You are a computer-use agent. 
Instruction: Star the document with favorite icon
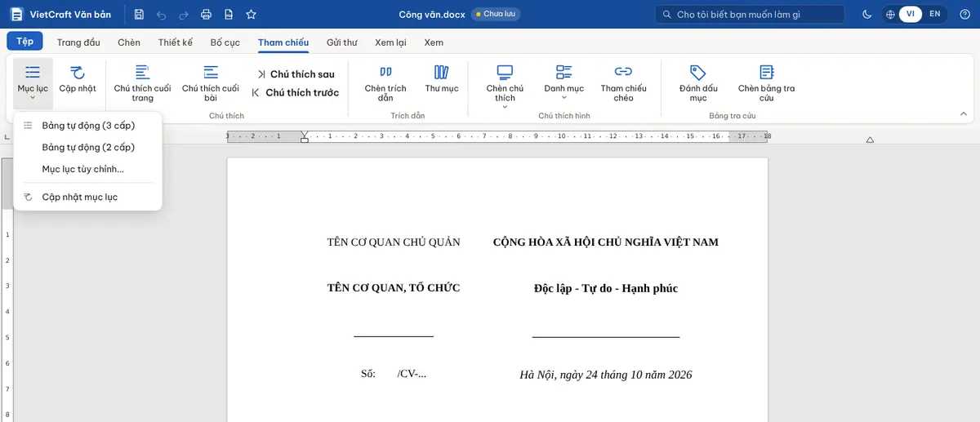point(251,14)
